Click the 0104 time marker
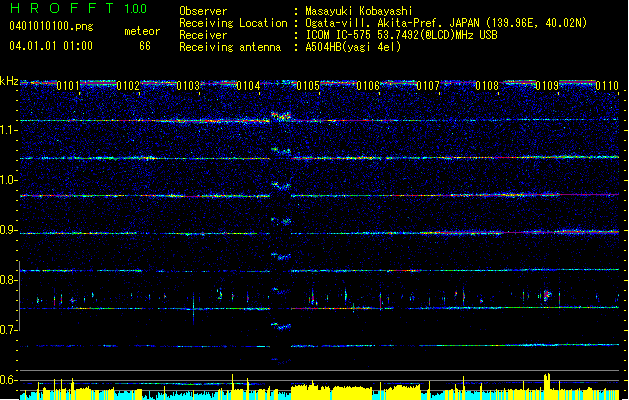The height and width of the screenshot is (400, 629). point(248,85)
